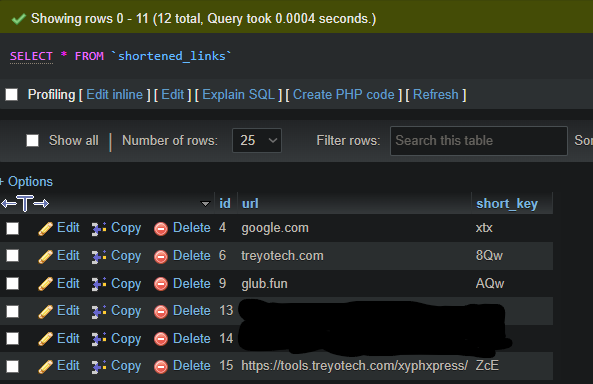
Task: Click the Edit inline link
Action: pos(115,95)
